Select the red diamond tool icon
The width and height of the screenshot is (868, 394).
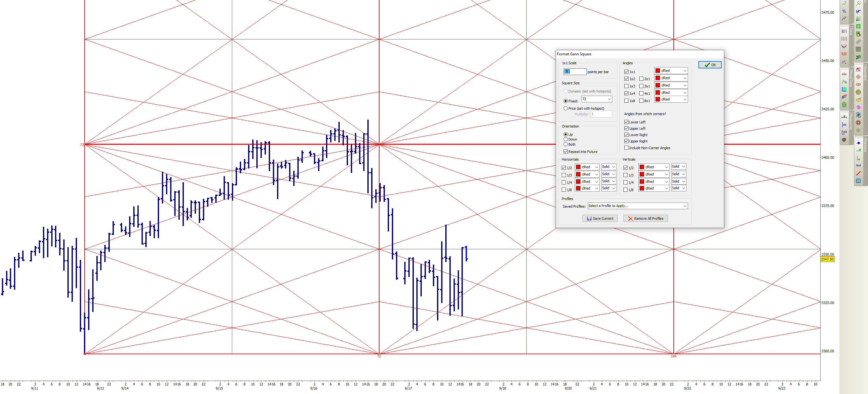tap(858, 130)
